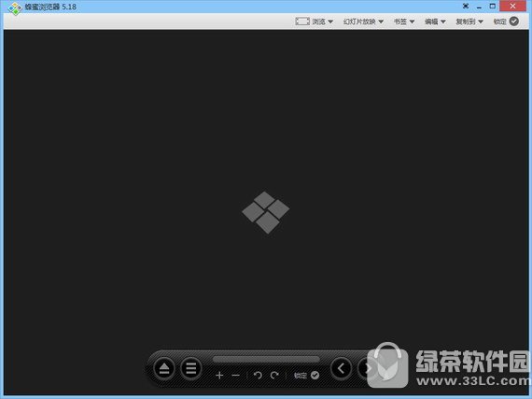The width and height of the screenshot is (532, 399).
Task: Open the 书签 bookmarks dropdown
Action: 404,21
